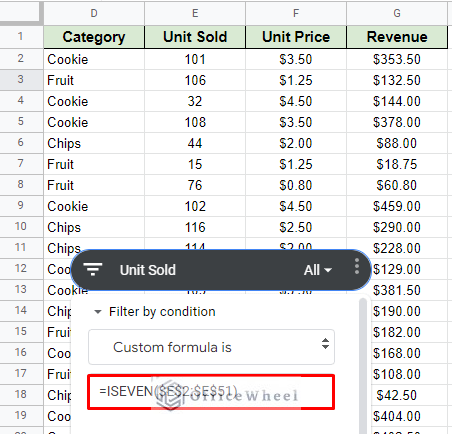Click Fruit category cell in row 8
The height and width of the screenshot is (434, 452).
click(x=94, y=185)
